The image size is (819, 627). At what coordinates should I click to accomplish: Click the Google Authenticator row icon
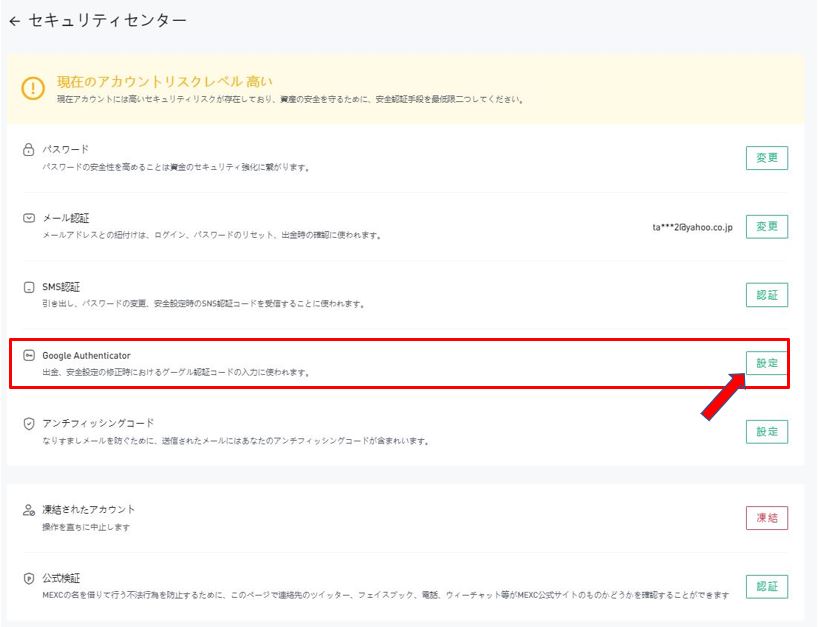pos(29,355)
